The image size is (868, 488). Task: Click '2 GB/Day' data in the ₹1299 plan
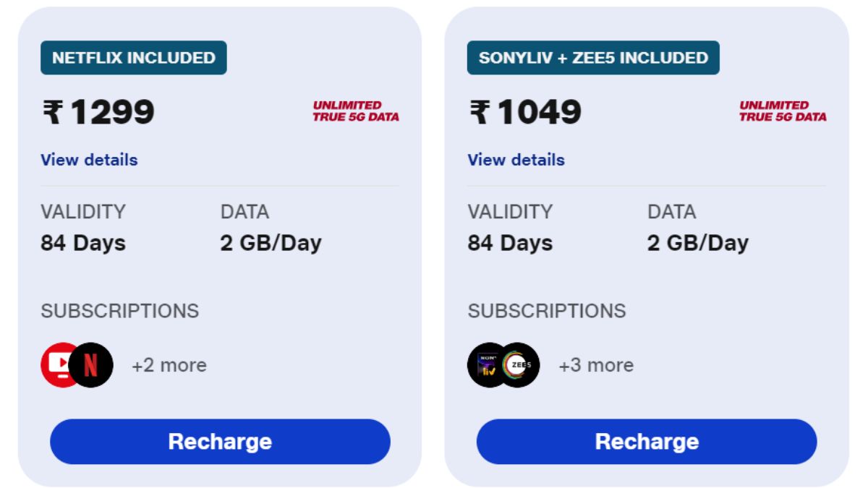click(271, 243)
